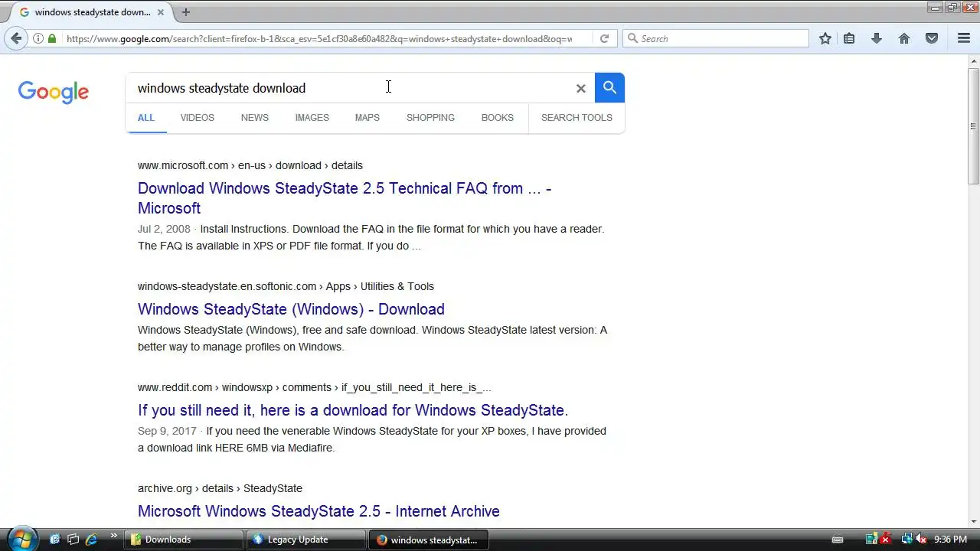This screenshot has height=551, width=980.
Task: Open the Search Tools options
Action: point(577,117)
